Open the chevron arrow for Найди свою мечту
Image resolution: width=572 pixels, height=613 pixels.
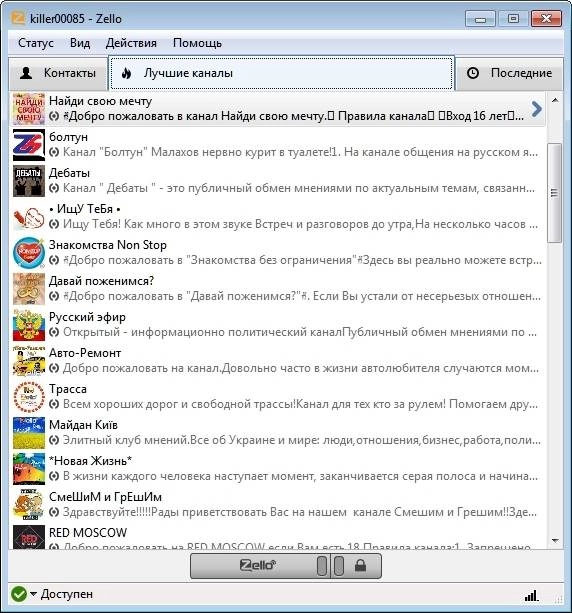[x=537, y=109]
